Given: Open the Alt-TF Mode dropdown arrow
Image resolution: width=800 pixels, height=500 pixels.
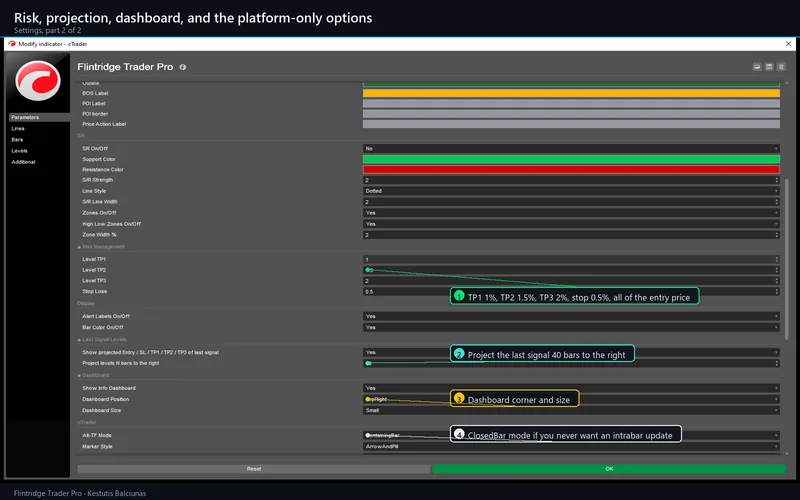Looking at the screenshot, I should pos(776,435).
